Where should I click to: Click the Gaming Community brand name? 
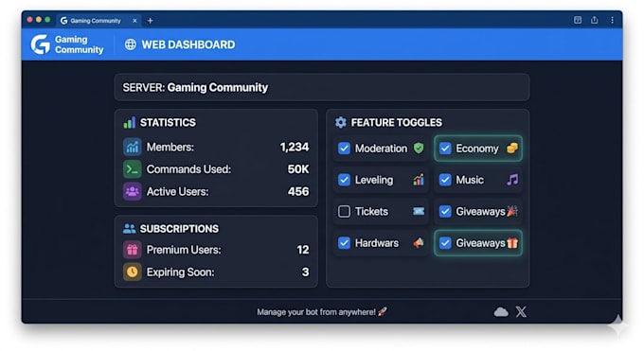pyautogui.click(x=79, y=44)
